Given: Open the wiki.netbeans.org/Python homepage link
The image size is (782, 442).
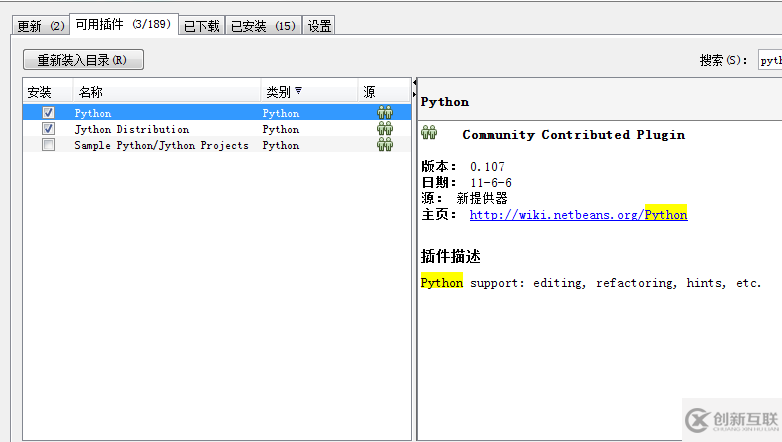Looking at the screenshot, I should [579, 215].
